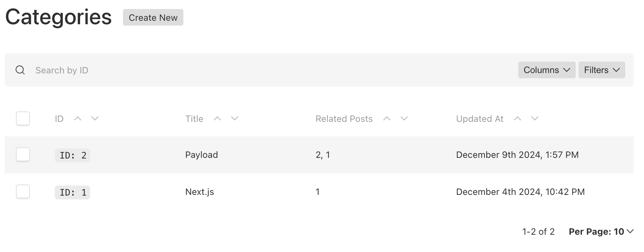Open the Payload category entry
This screenshot has width=644, height=252.
point(201,155)
